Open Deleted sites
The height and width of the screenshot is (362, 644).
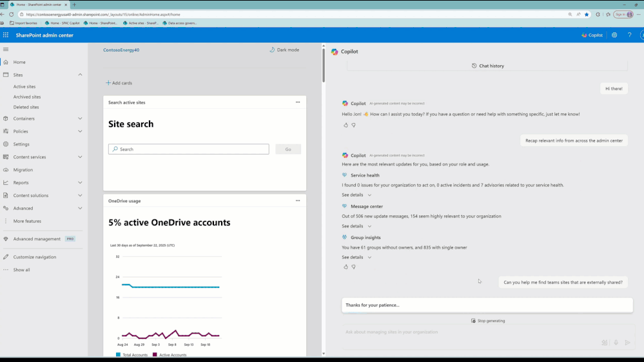point(26,107)
